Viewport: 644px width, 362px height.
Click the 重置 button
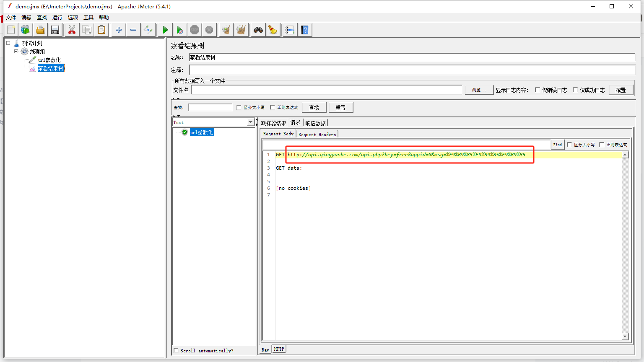tap(341, 108)
